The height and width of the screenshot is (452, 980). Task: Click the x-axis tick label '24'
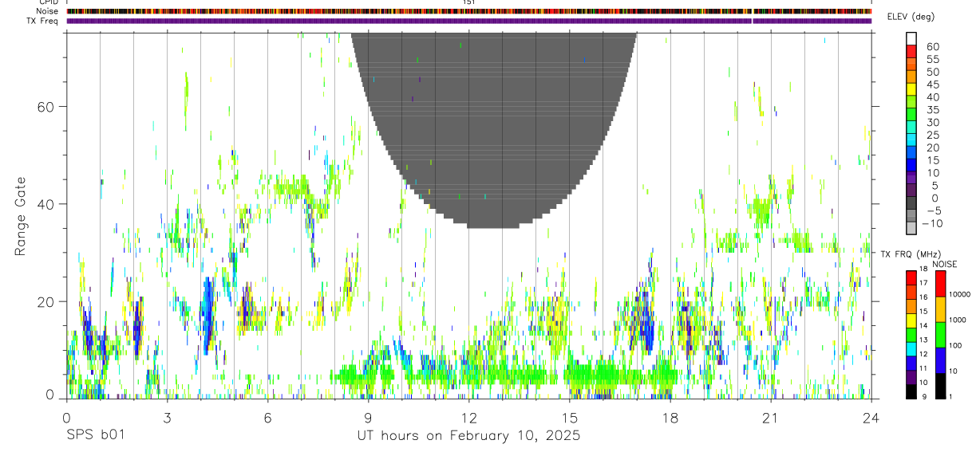pyautogui.click(x=871, y=418)
